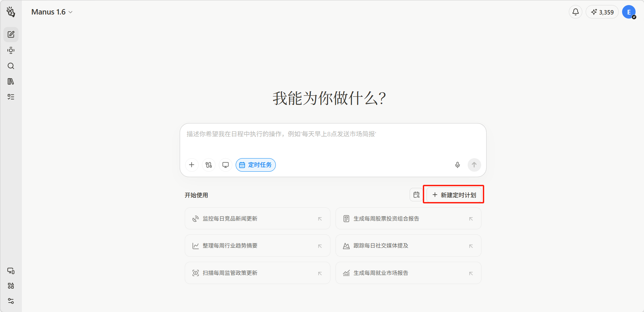Toggle the 定时任务 scheduled task chip
This screenshot has width=644, height=312.
[256, 165]
